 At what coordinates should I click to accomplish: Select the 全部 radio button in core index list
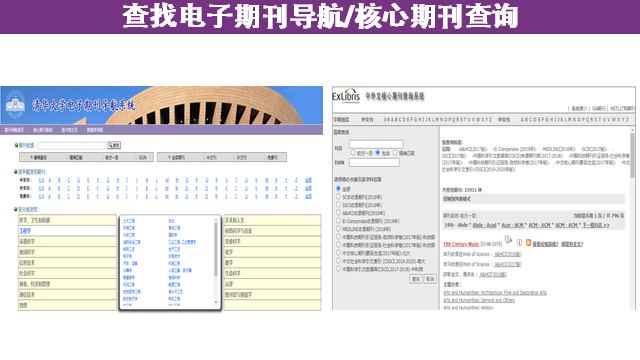pos(338,189)
